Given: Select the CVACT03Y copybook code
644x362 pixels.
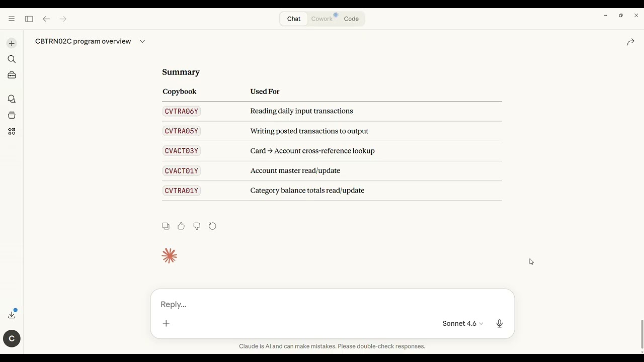Looking at the screenshot, I should click(182, 151).
